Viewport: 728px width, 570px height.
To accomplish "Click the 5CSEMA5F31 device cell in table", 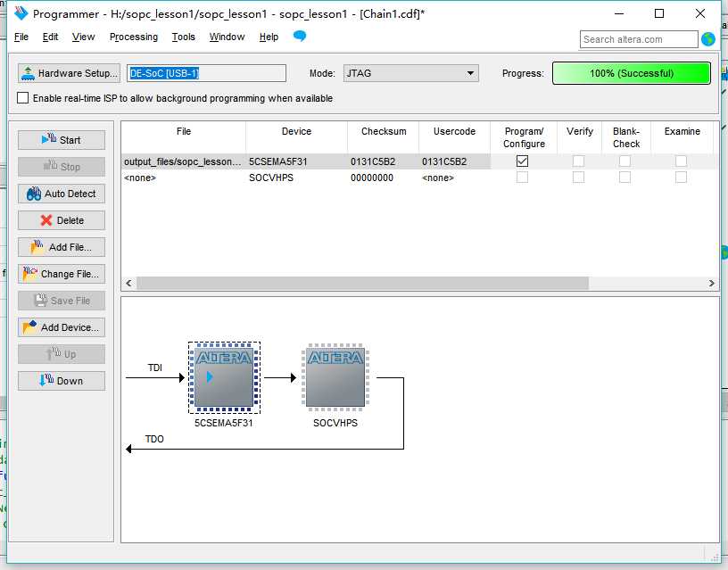I will [x=296, y=161].
